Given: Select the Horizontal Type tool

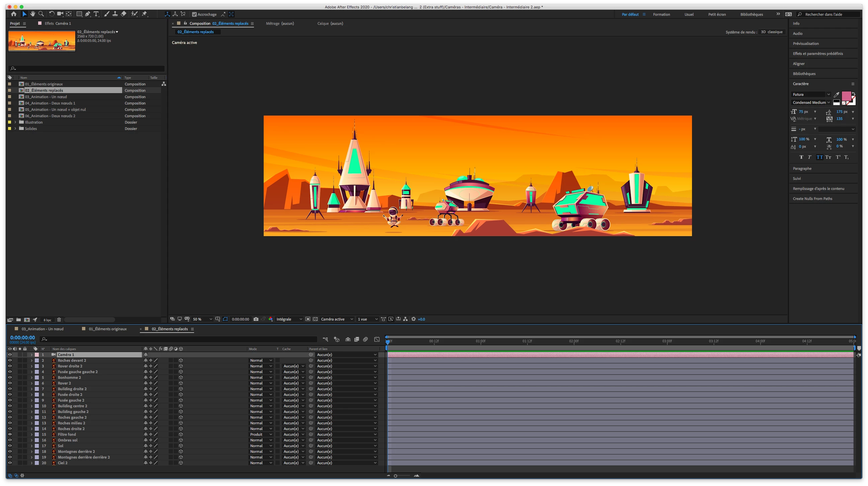Looking at the screenshot, I should (96, 14).
